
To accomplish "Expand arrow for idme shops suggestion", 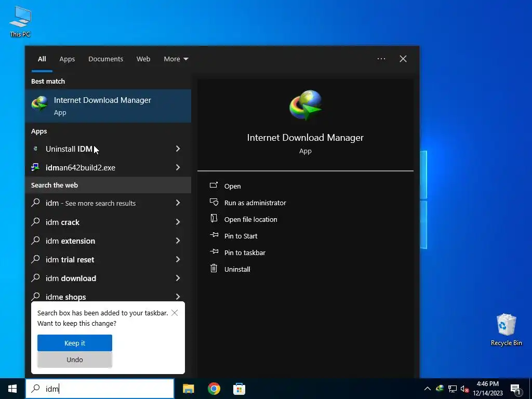I will (178, 297).
